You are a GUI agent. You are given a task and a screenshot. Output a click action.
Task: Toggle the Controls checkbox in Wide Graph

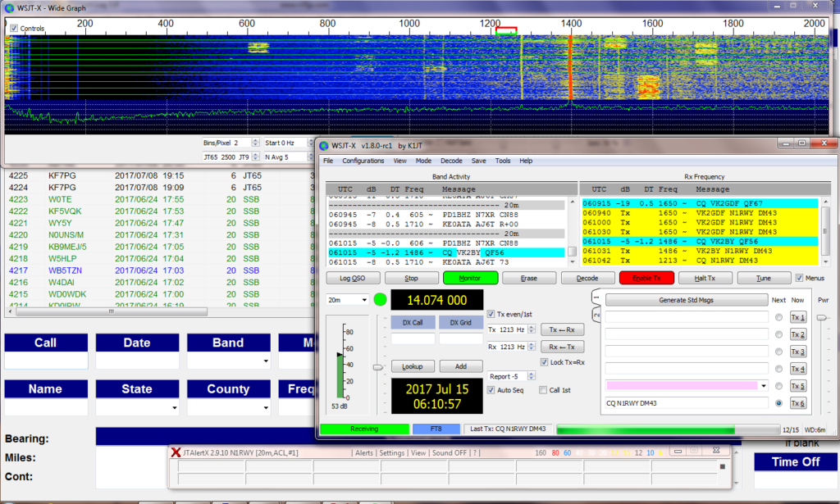click(14, 28)
